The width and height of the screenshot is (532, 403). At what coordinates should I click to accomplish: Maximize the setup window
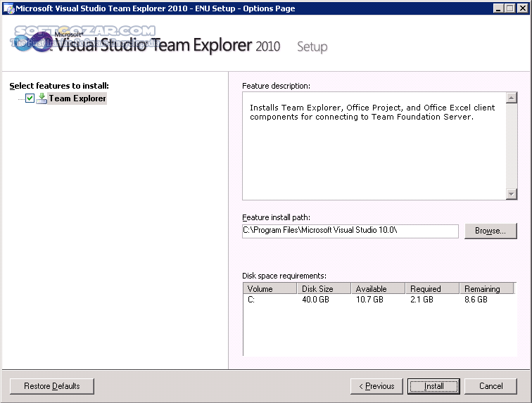tap(509, 8)
